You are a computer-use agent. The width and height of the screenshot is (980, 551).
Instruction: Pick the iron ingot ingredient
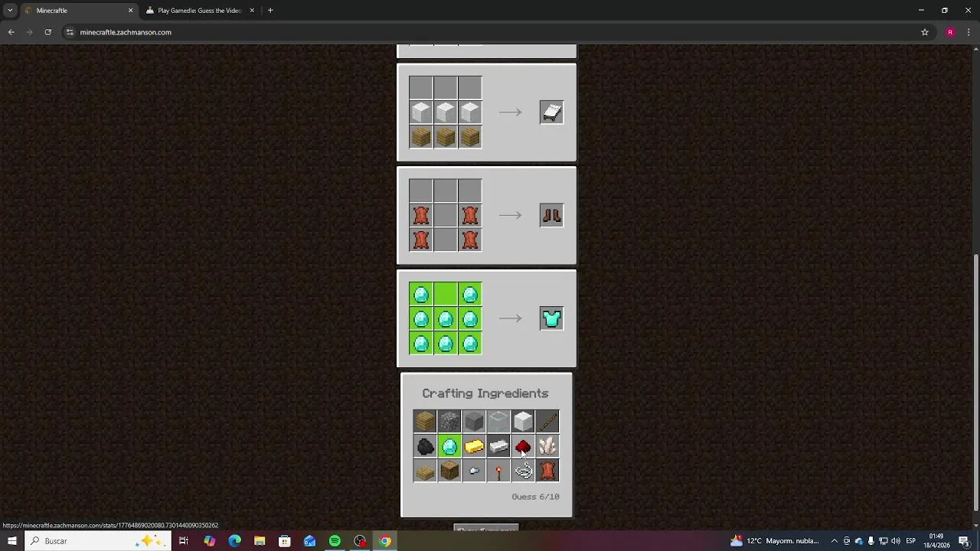[498, 445]
